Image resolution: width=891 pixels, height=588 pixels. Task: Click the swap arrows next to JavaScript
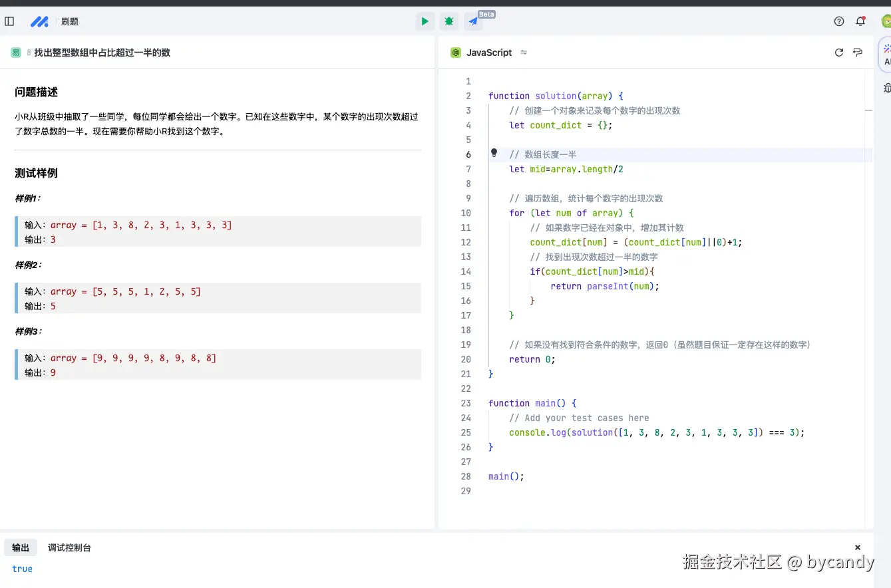click(523, 52)
